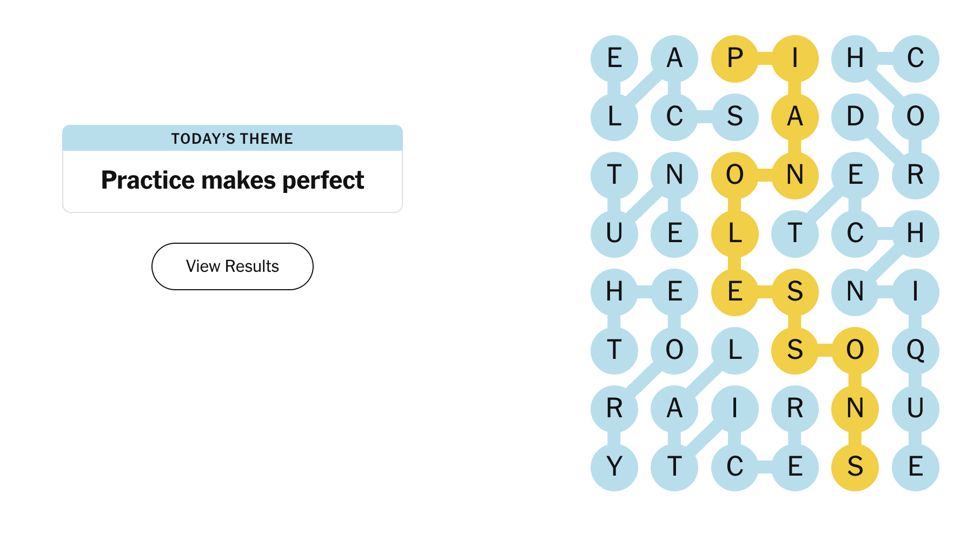This screenshot has width=980, height=534.
Task: Select the blue letter S tile
Action: click(x=734, y=117)
